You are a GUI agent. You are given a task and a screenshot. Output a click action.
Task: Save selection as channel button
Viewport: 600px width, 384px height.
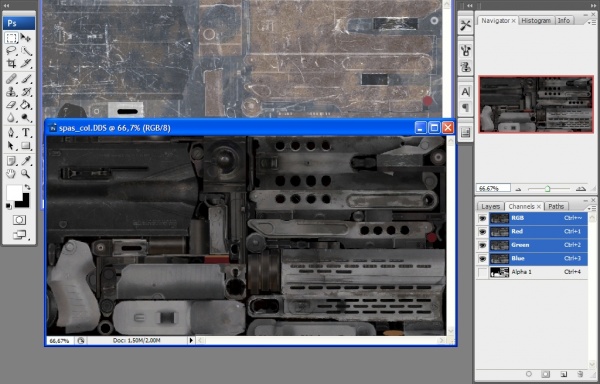coord(546,374)
